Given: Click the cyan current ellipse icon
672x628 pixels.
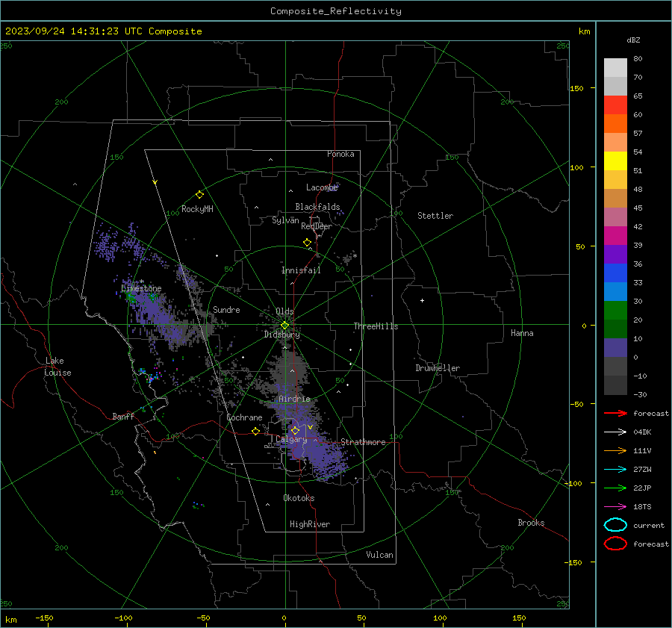Looking at the screenshot, I should pos(615,525).
